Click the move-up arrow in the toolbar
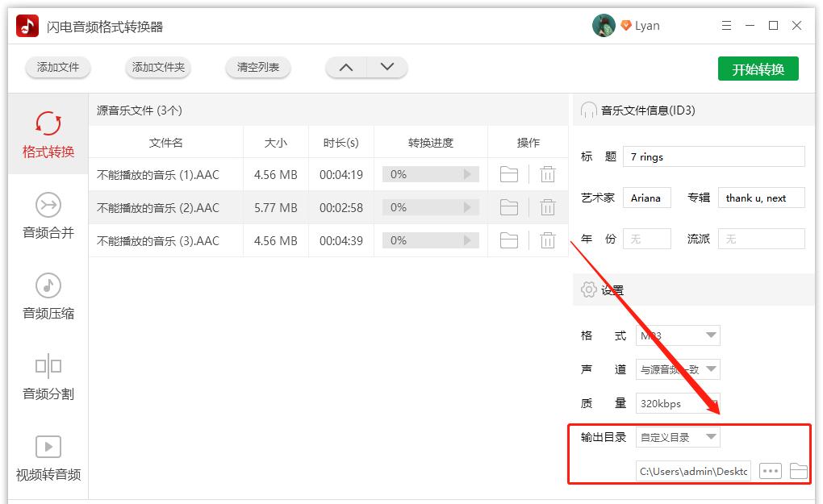Screen dimensions: 823x504 [345, 68]
